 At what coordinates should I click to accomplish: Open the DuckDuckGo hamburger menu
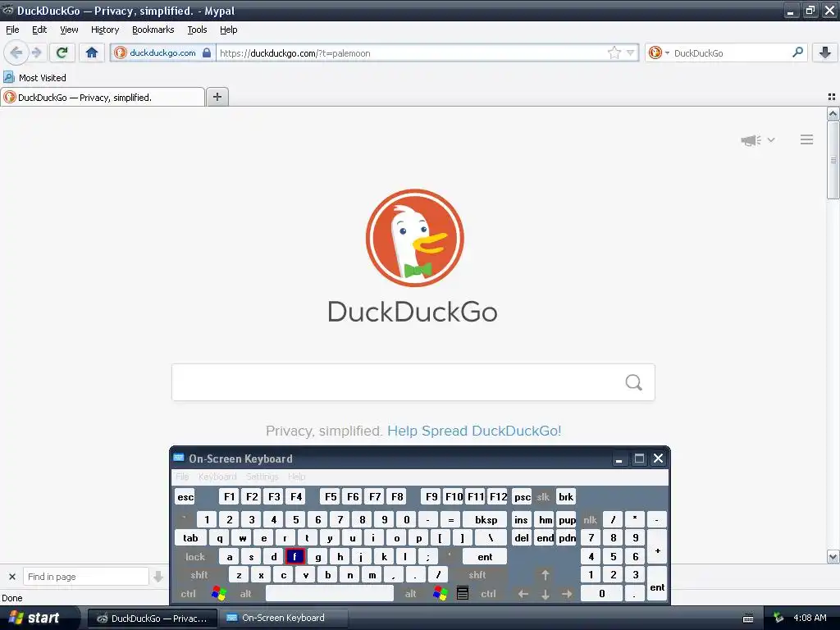807,139
